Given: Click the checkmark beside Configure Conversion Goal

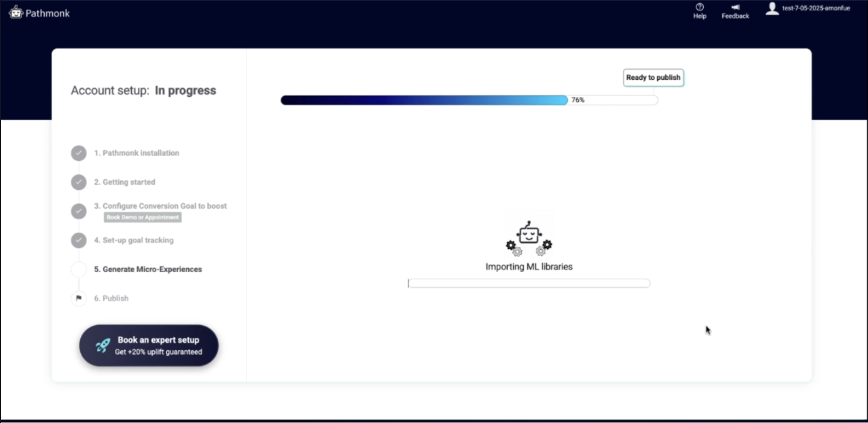Looking at the screenshot, I should [x=79, y=211].
